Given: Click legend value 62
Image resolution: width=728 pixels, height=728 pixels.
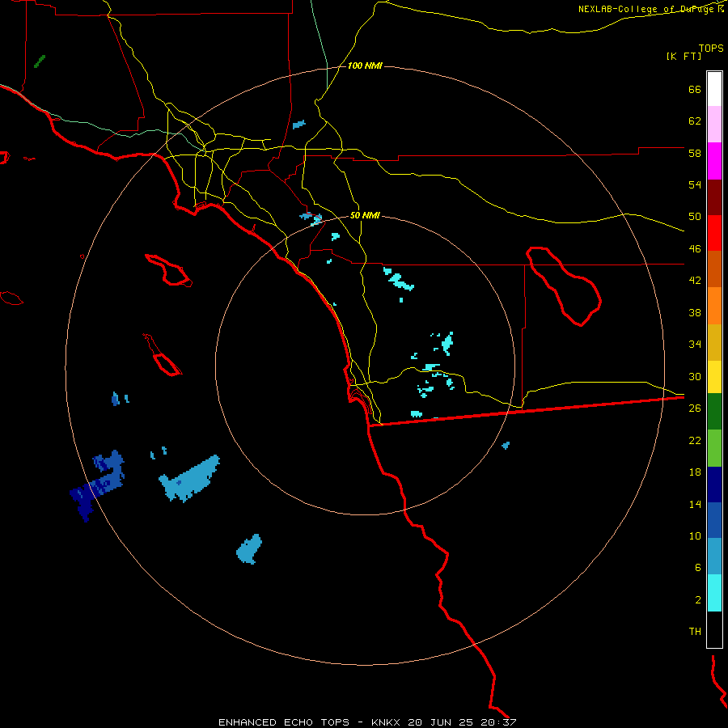Looking at the screenshot, I should pyautogui.click(x=695, y=121).
